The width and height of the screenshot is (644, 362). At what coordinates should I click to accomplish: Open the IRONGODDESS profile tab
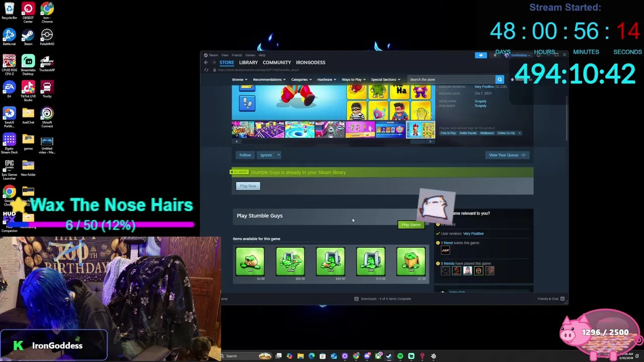310,62
